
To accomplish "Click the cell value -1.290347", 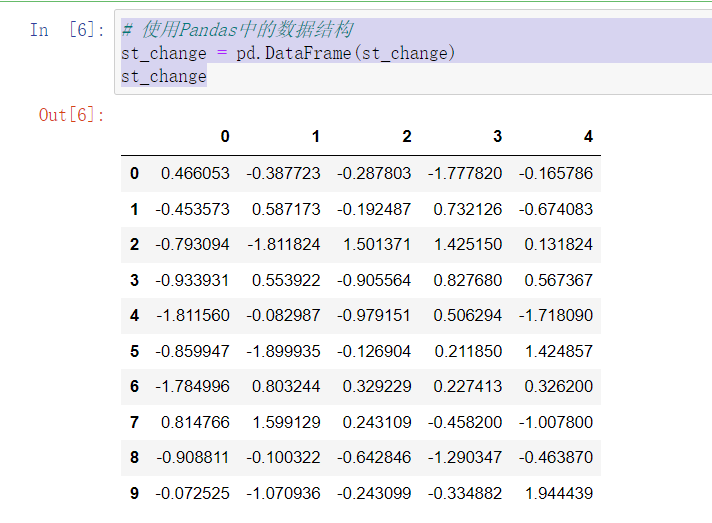I will click(465, 457).
